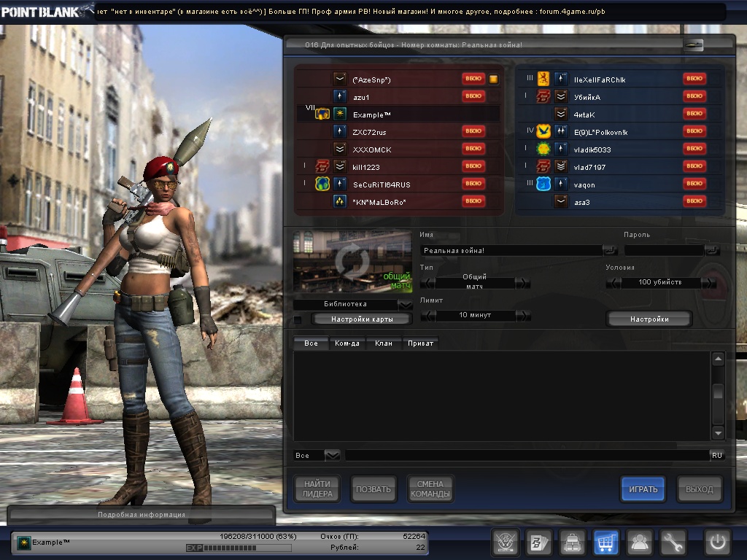Click the room leader icon beside (*AzeSnp*)
Viewport: 747px width, 560px height.
[x=494, y=79]
